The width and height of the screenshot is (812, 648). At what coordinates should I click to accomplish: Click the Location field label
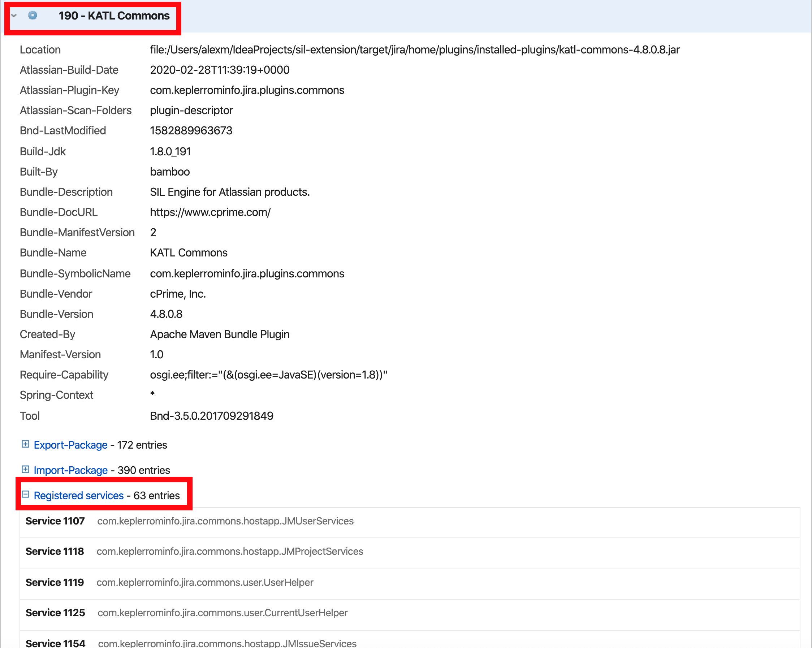40,50
